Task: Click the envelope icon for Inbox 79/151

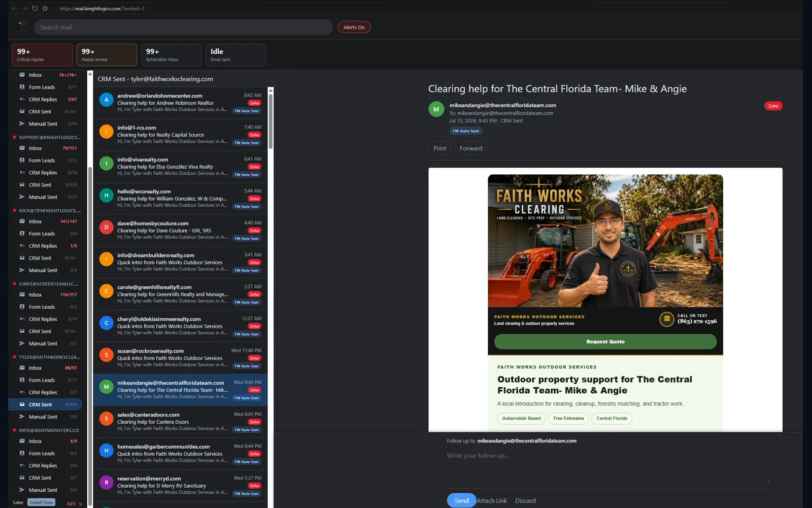Action: [x=22, y=148]
